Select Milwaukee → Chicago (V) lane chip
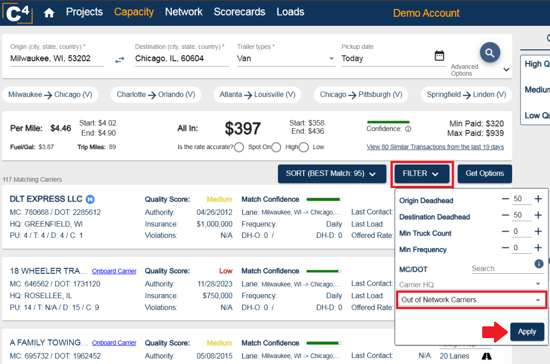This screenshot has width=550, height=364. point(50,95)
